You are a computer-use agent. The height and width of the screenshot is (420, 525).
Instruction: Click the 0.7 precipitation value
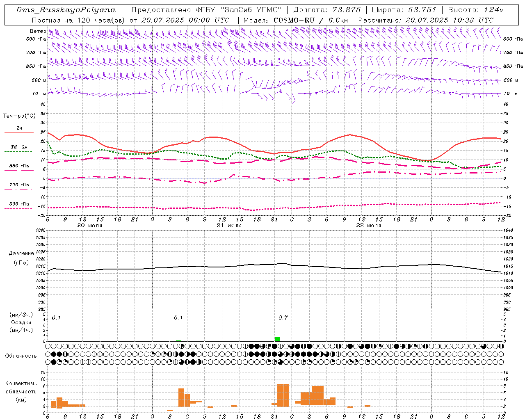click(x=283, y=317)
